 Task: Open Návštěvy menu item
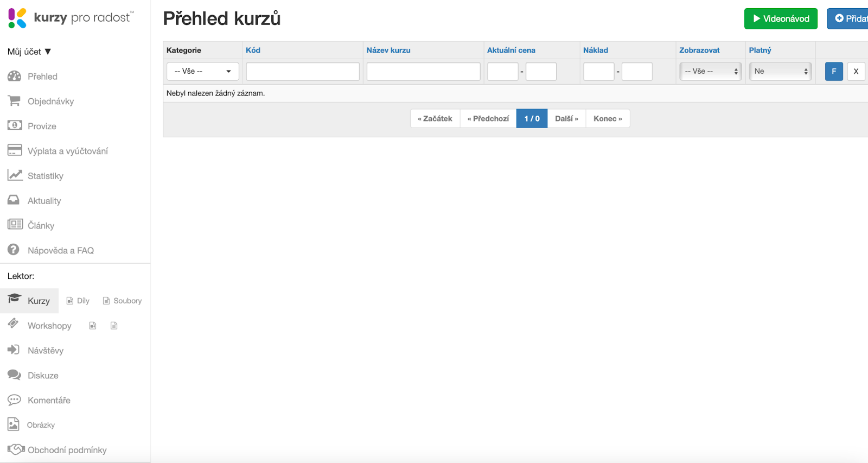pos(46,351)
